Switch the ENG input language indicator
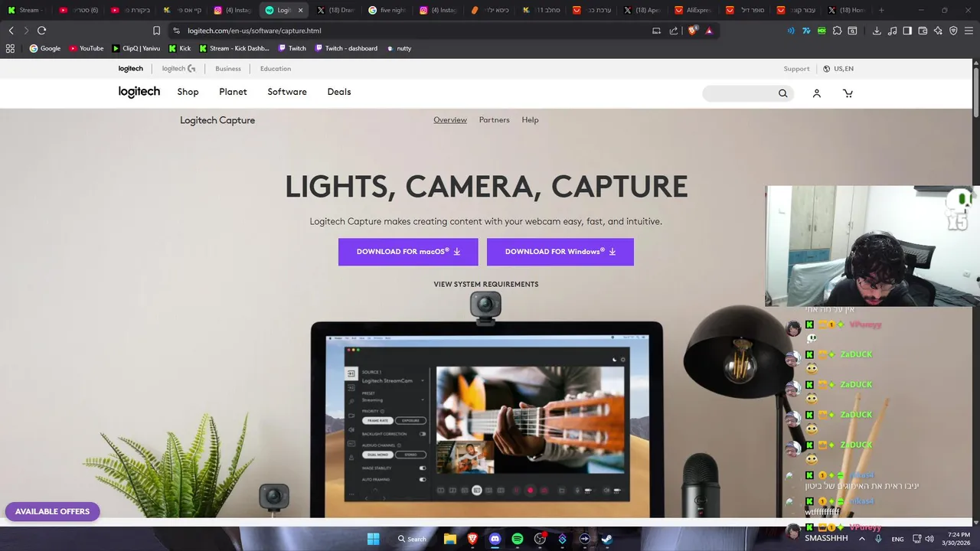 [x=897, y=539]
